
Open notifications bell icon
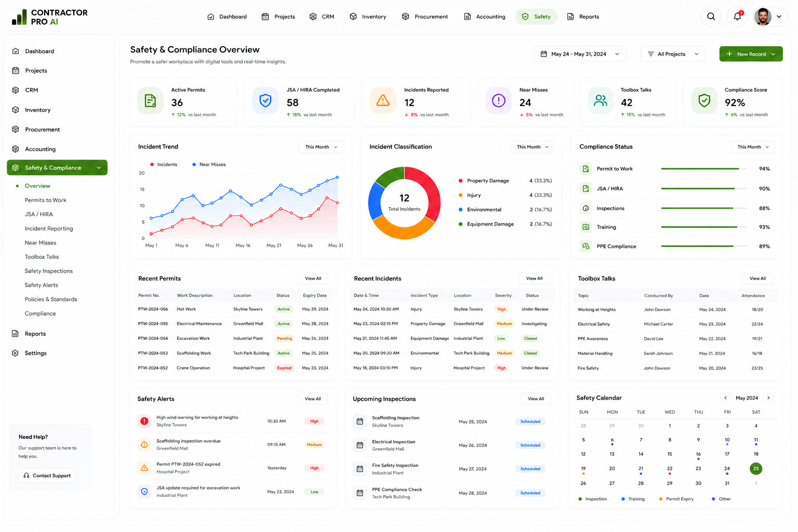click(737, 17)
